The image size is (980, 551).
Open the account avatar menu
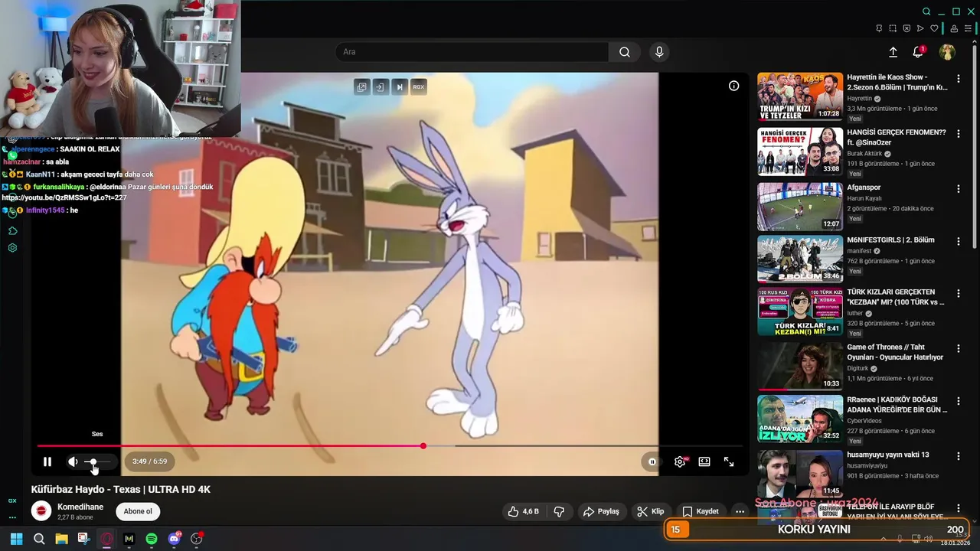point(947,52)
